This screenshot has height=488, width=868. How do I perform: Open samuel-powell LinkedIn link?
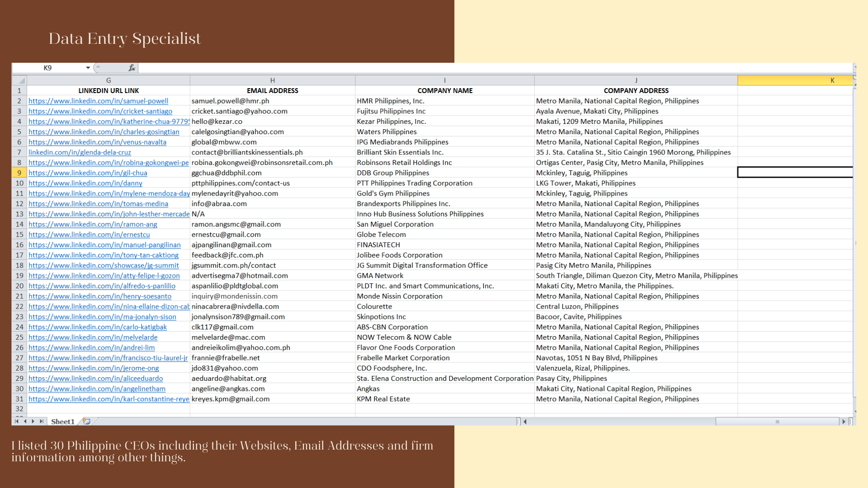coord(98,101)
